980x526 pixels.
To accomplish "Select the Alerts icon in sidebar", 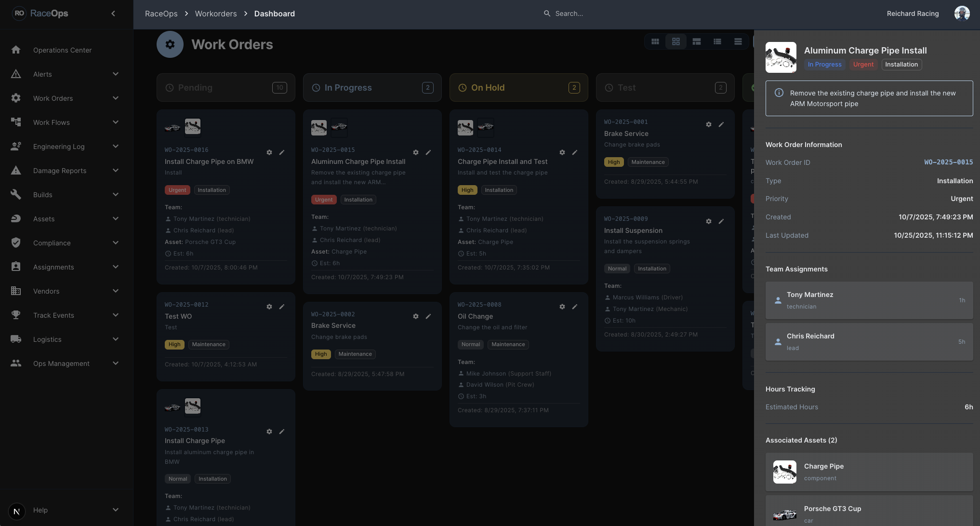I will (x=16, y=74).
